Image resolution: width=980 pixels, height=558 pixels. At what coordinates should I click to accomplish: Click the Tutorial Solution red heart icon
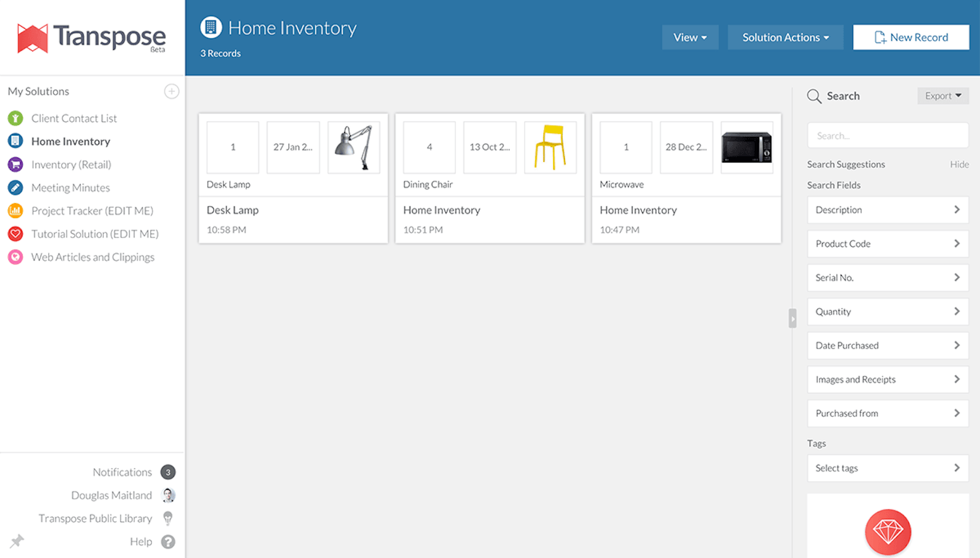[16, 234]
